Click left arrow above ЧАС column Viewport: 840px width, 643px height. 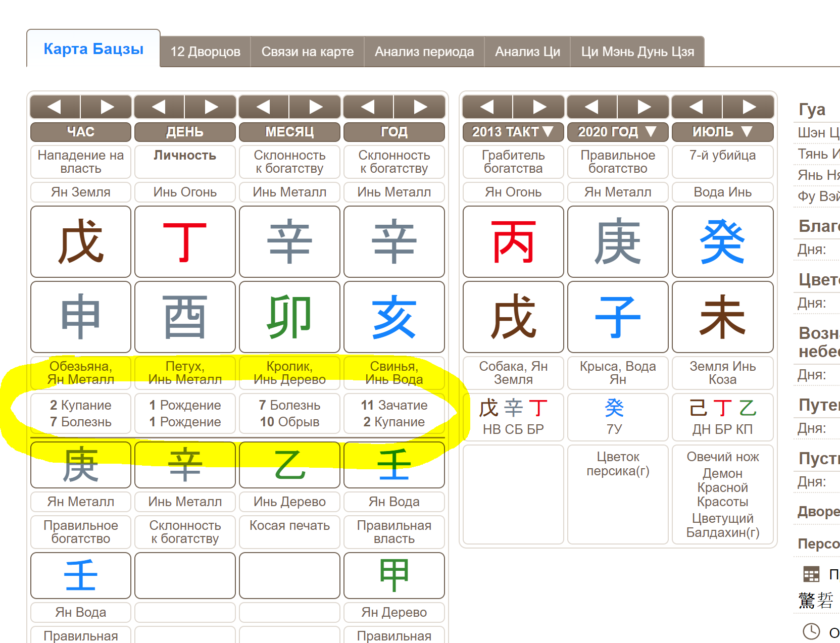(x=55, y=107)
